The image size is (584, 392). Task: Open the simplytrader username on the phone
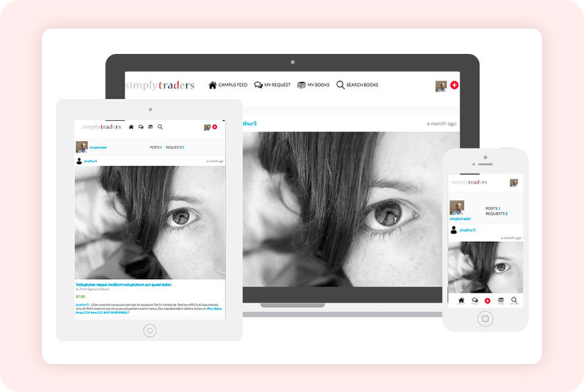(460, 219)
